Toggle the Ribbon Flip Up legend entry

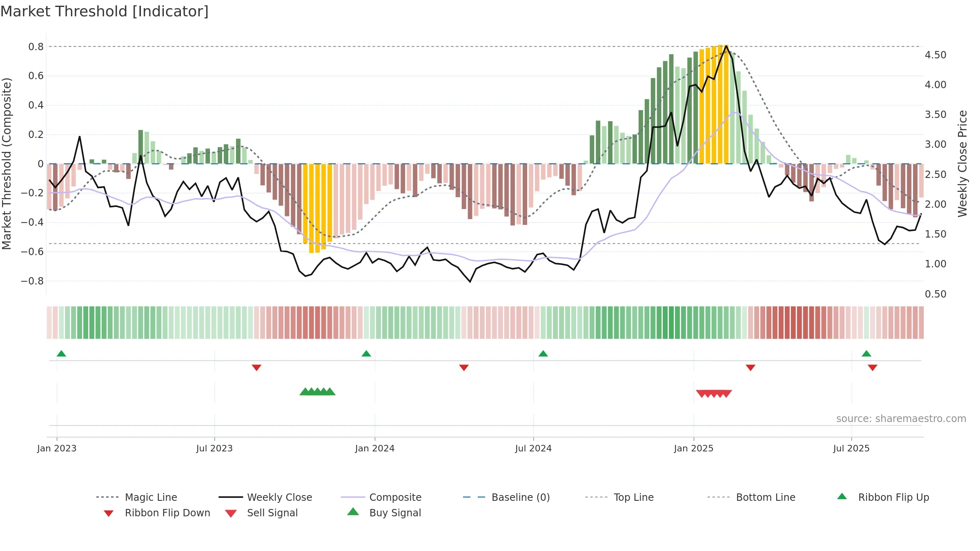click(x=883, y=497)
